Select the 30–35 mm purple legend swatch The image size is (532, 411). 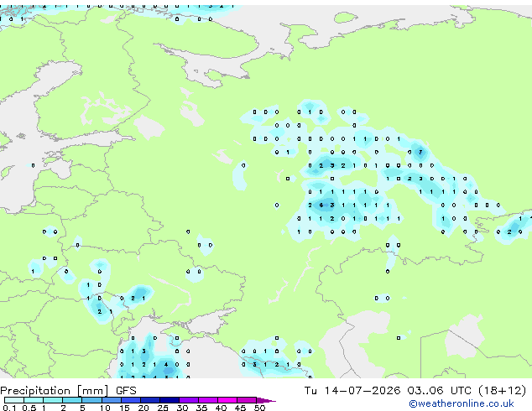pyautogui.click(x=189, y=400)
